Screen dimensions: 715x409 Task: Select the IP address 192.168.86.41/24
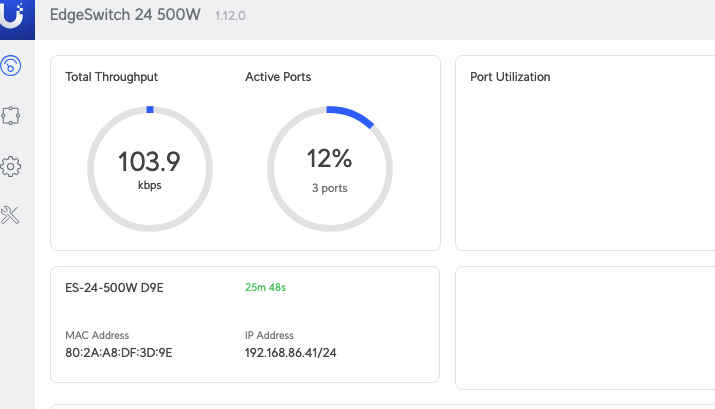click(x=291, y=353)
